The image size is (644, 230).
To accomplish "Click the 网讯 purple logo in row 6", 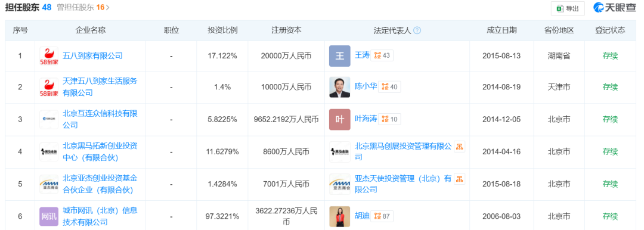I will pyautogui.click(x=49, y=216).
